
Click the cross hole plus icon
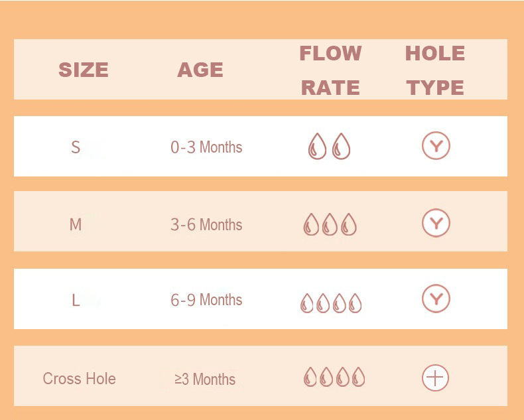point(435,378)
